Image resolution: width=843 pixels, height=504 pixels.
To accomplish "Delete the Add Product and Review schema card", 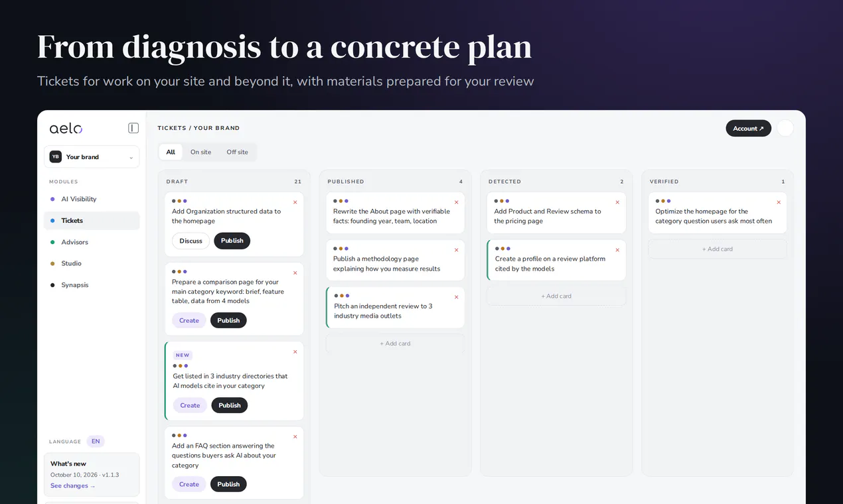I will (617, 202).
